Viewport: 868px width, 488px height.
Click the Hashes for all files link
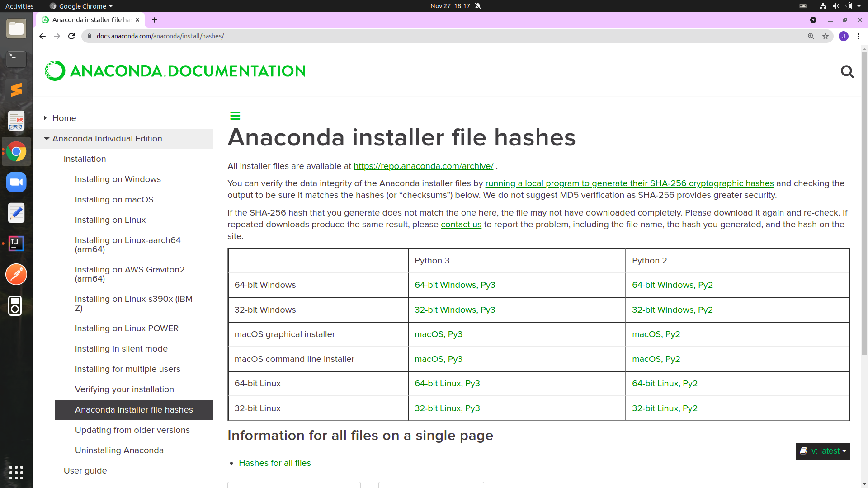pyautogui.click(x=274, y=463)
